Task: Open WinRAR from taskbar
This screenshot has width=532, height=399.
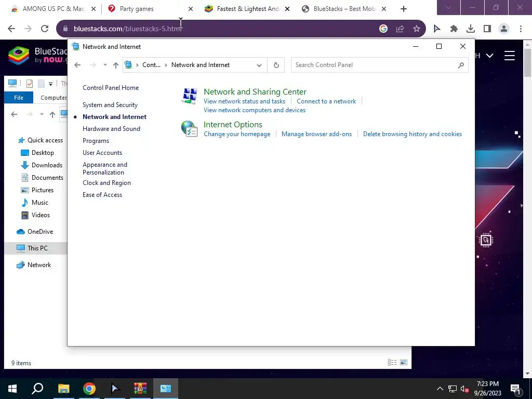Action: coord(140,389)
